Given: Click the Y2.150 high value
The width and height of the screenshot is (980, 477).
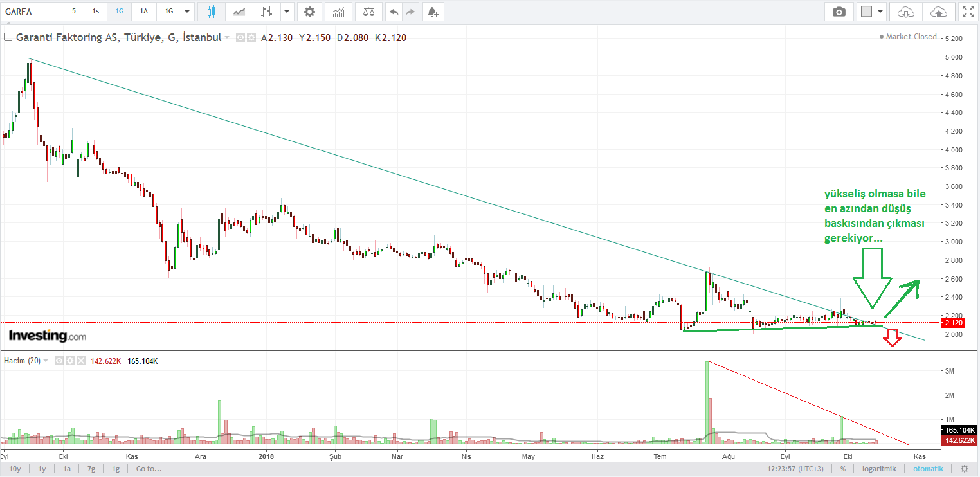Looking at the screenshot, I should [x=314, y=38].
